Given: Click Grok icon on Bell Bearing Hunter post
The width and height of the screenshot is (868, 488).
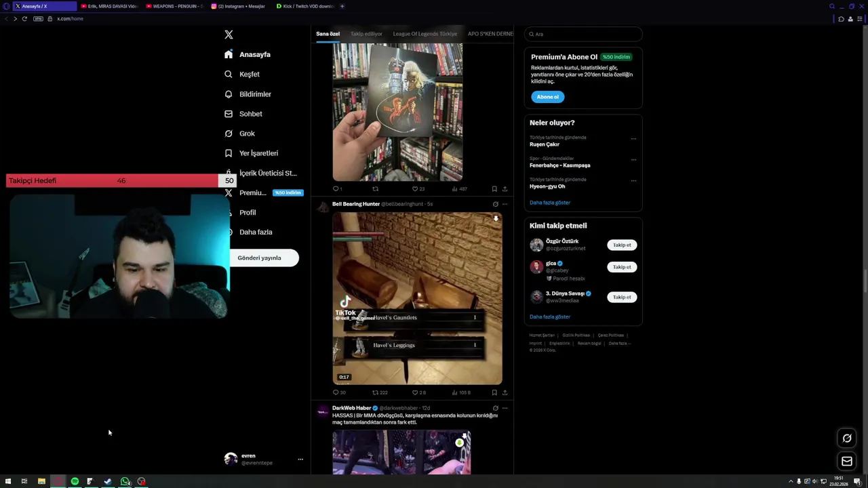Looking at the screenshot, I should point(495,204).
